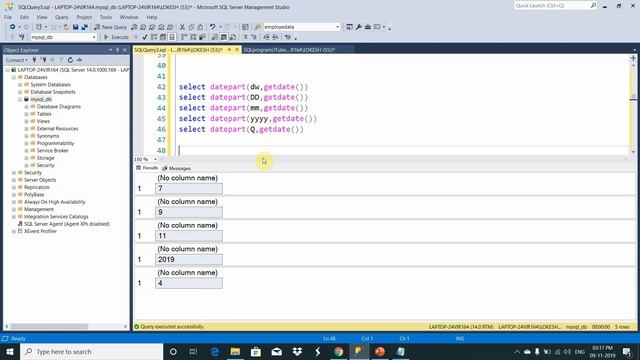Undo the last edit with the undo arrow
Screen dimensions: 640x360
pos(212,27)
